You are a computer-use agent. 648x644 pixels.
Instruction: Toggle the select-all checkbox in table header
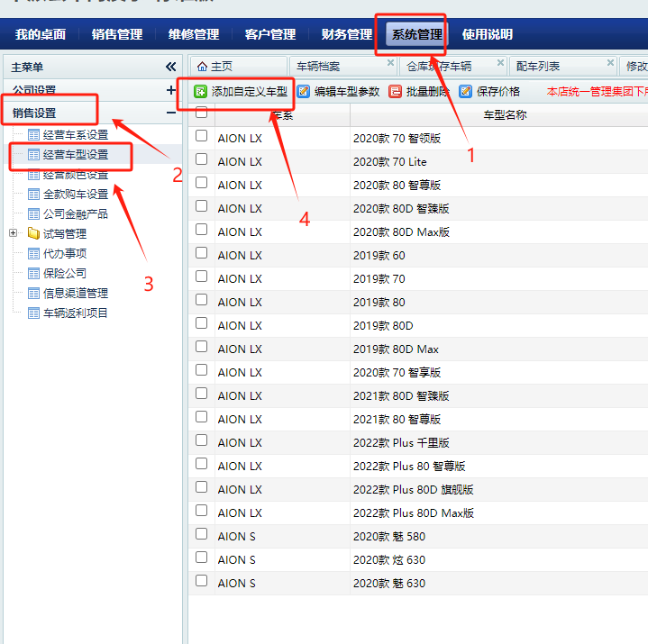(202, 113)
